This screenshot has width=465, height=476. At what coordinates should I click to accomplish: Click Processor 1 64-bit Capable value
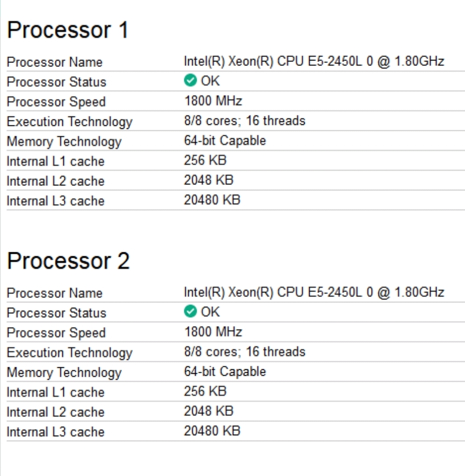(x=225, y=141)
